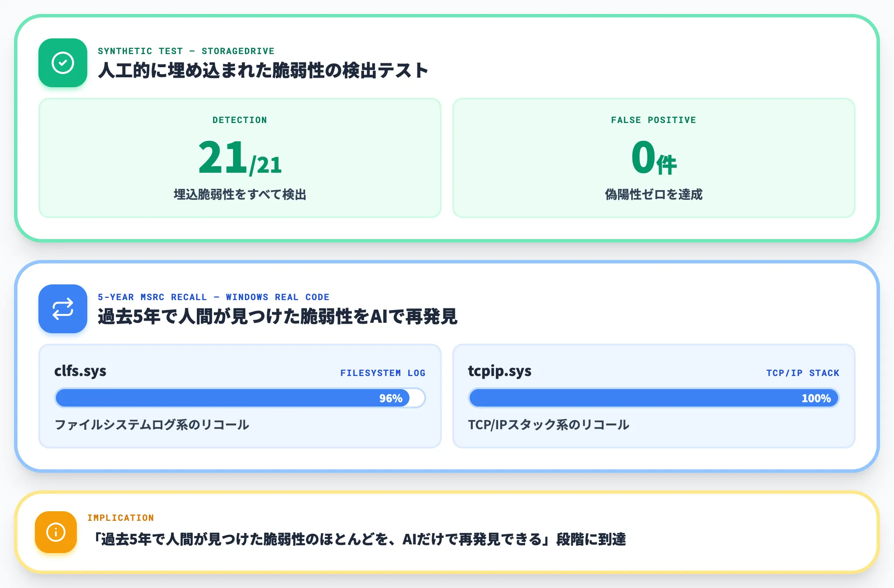The width and height of the screenshot is (894, 588).
Task: Click the FILESYSTEM LOG tag
Action: [383, 373]
